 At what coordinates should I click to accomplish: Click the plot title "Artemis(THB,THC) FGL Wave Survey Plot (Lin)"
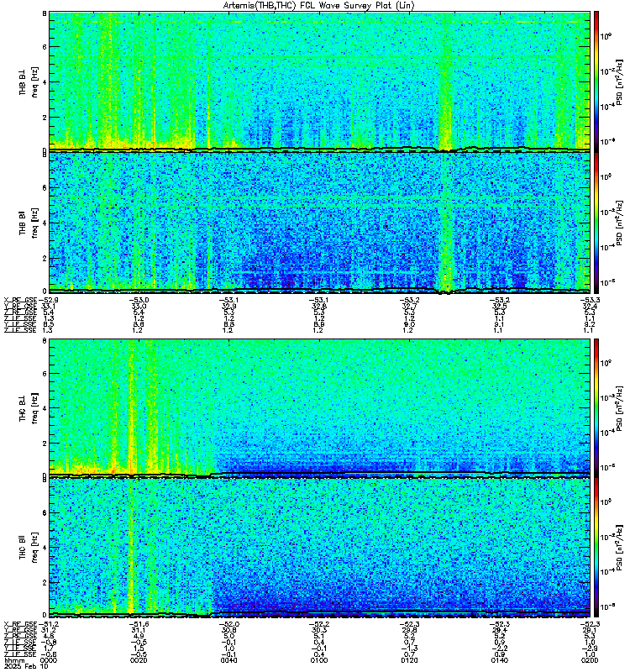pyautogui.click(x=319, y=5)
